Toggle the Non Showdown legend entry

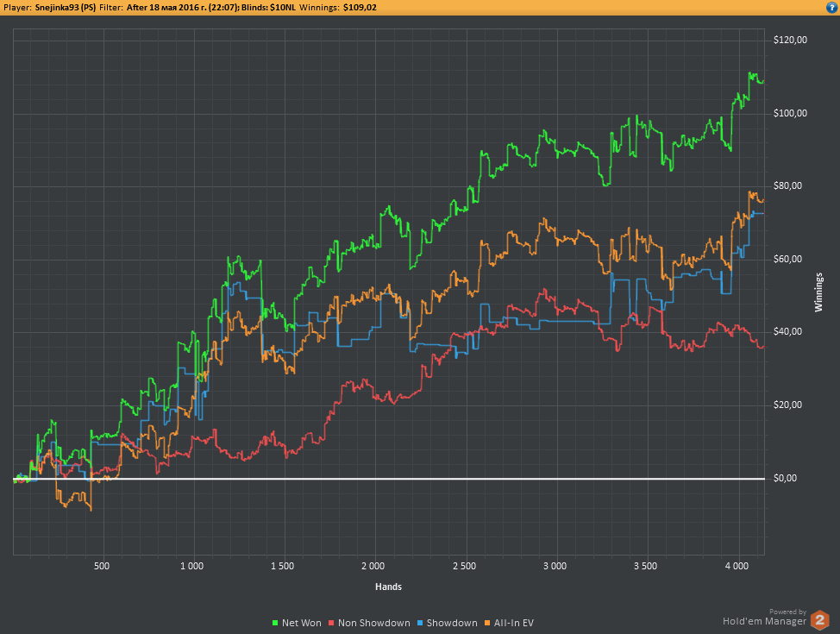tap(369, 623)
